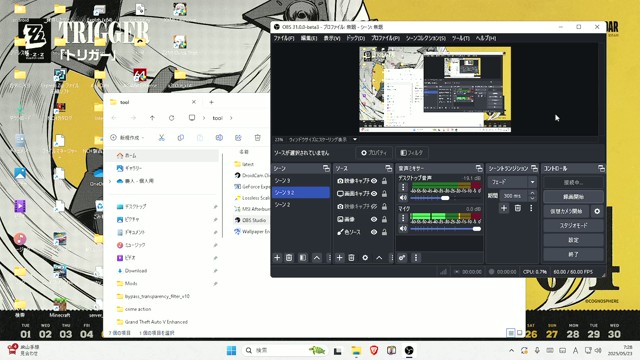The image size is (640, 360).
Task: Adjust the デスクトップ音声 volume slider
Action: click(445, 198)
